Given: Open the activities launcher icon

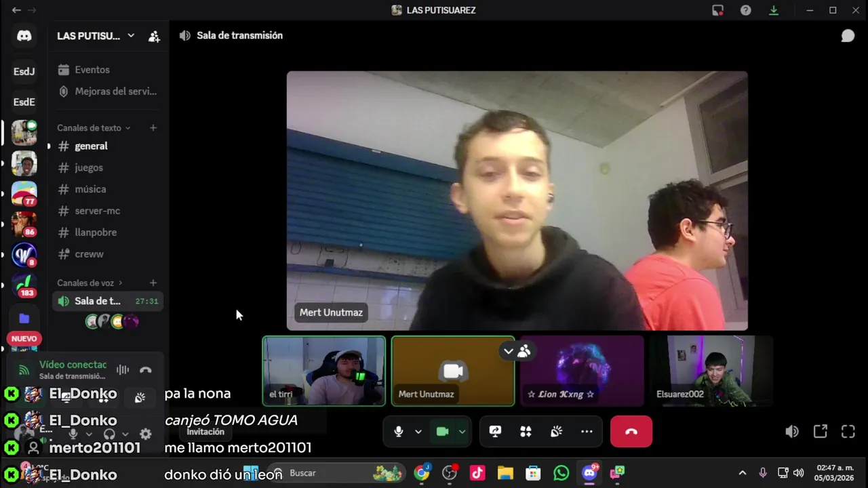Looking at the screenshot, I should click(x=526, y=432).
